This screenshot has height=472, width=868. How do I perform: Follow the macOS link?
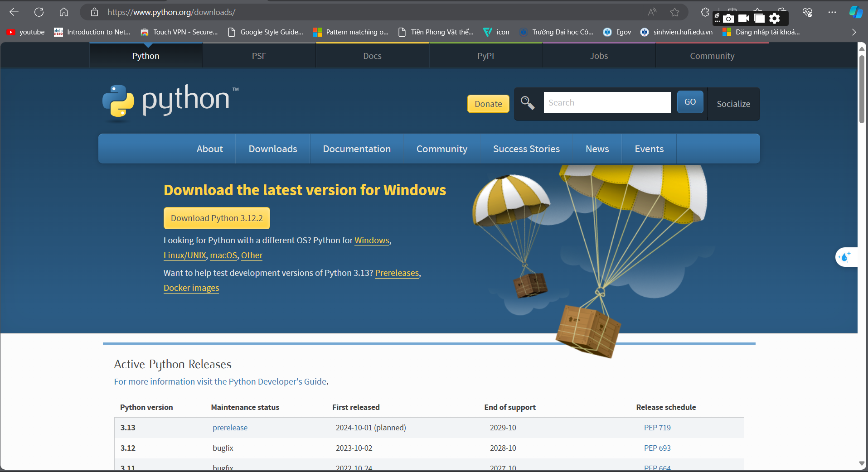tap(223, 255)
